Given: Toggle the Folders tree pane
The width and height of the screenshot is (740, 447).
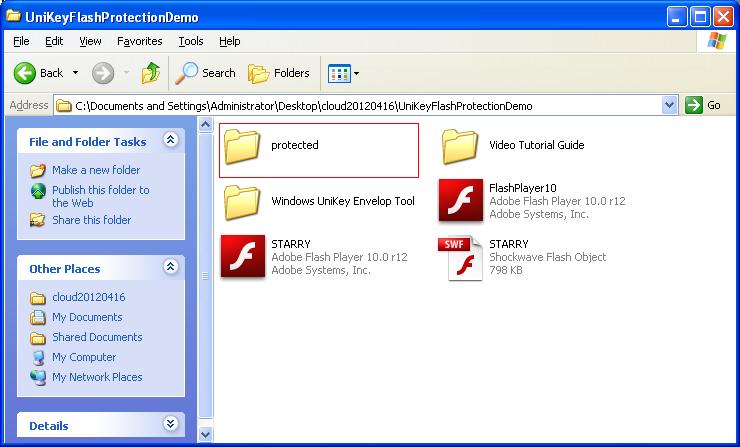Looking at the screenshot, I should (x=279, y=73).
